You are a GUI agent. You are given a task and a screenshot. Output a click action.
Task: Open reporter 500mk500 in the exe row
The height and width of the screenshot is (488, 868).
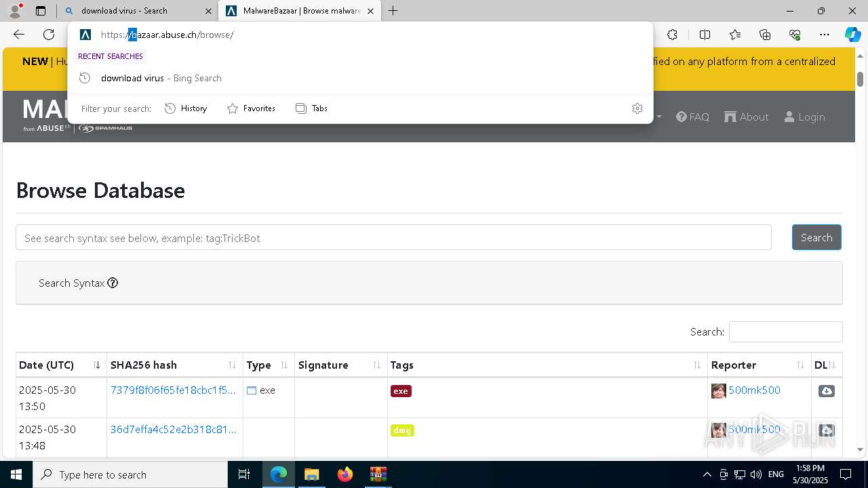click(x=754, y=390)
